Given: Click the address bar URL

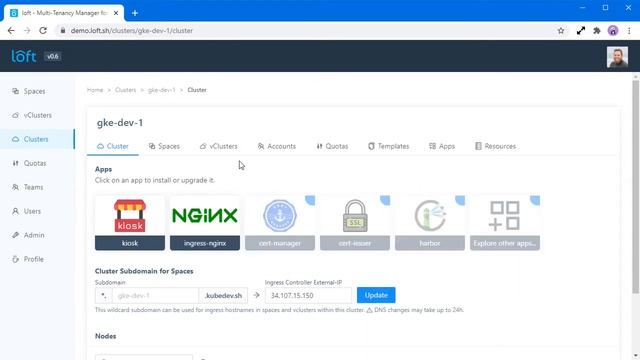Looking at the screenshot, I should (131, 31).
